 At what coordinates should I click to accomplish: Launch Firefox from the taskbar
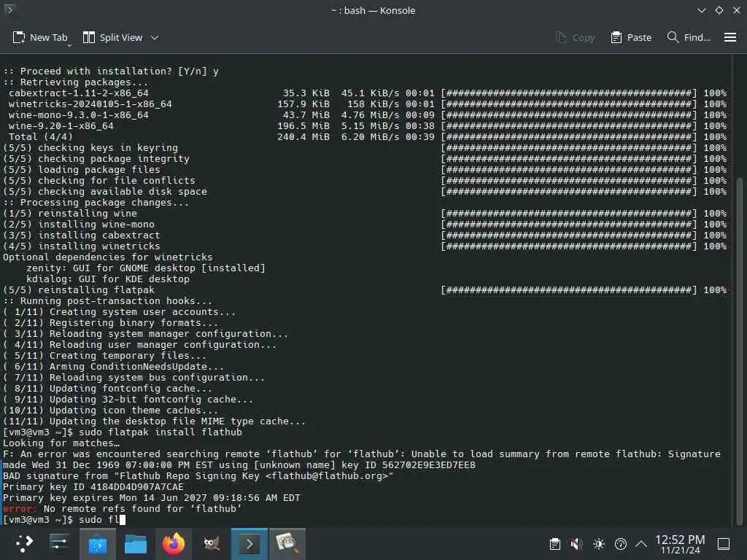[174, 544]
